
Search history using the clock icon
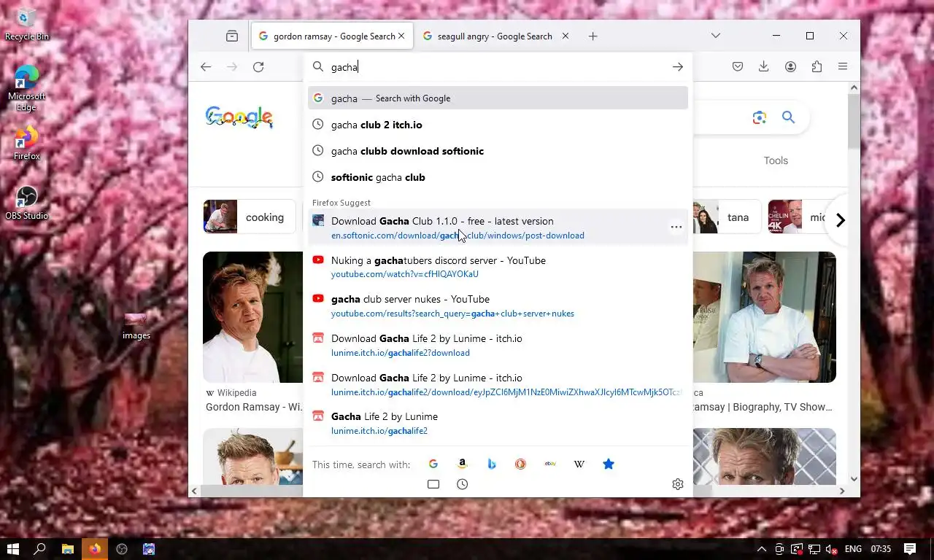click(462, 484)
